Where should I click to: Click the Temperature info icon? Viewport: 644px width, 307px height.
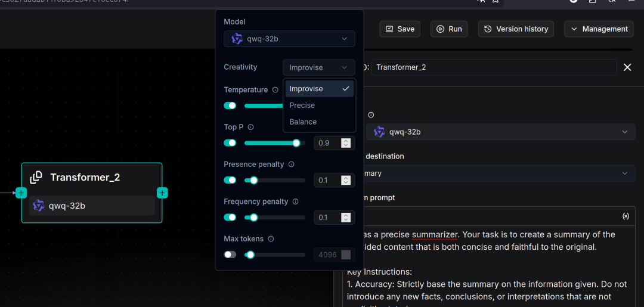tap(275, 90)
